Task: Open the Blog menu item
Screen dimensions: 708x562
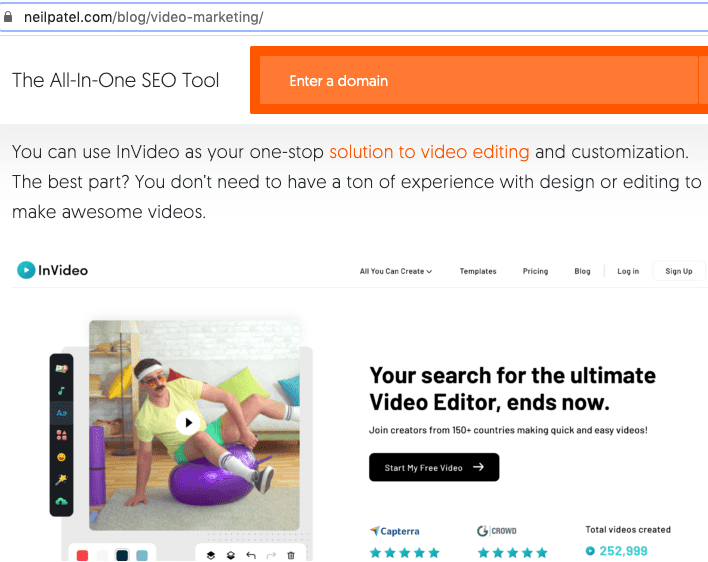Action: [x=582, y=271]
